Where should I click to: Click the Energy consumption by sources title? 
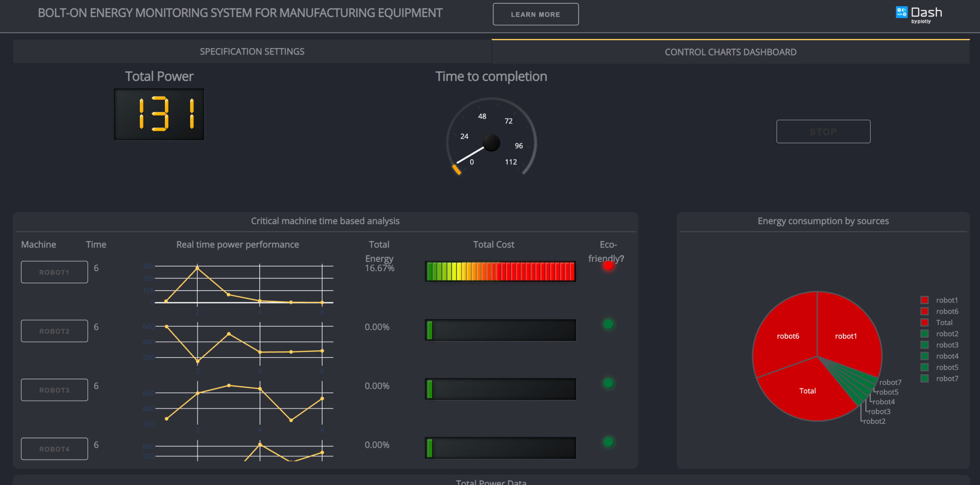coord(823,221)
